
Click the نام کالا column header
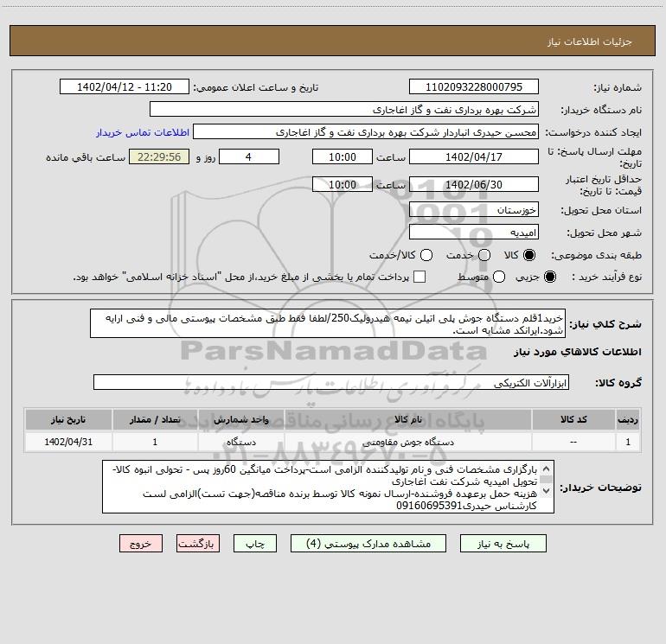click(407, 419)
